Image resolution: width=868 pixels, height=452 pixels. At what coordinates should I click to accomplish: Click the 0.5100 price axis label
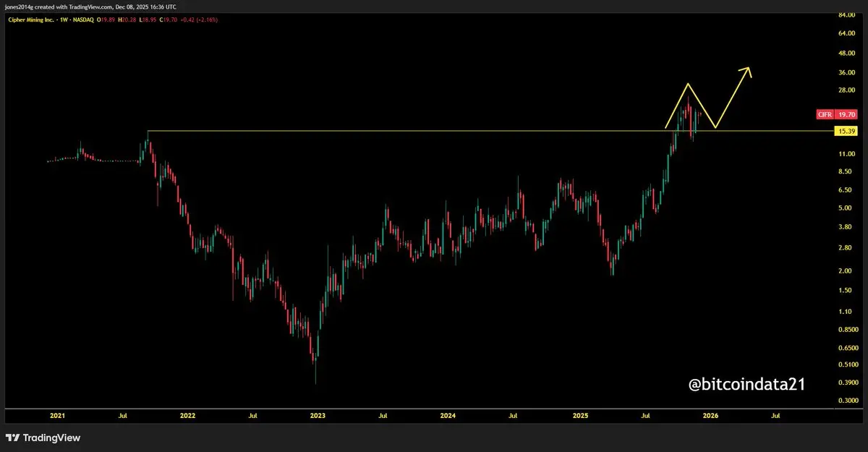pos(847,364)
